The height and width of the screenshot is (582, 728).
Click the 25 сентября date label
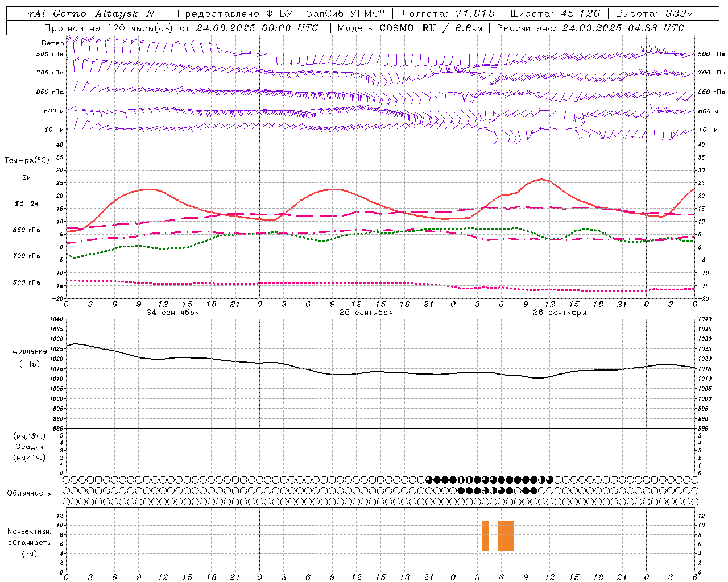pos(366,313)
